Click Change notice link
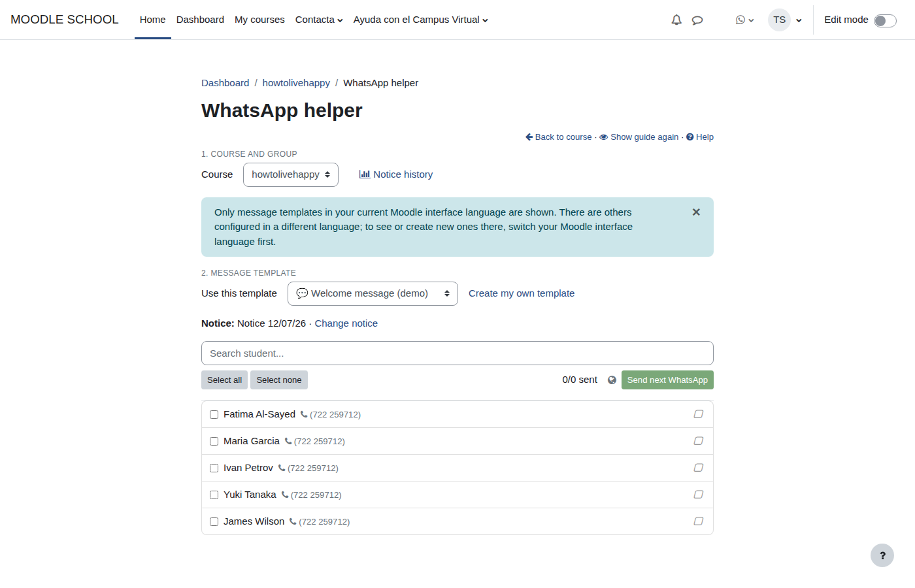 point(346,323)
